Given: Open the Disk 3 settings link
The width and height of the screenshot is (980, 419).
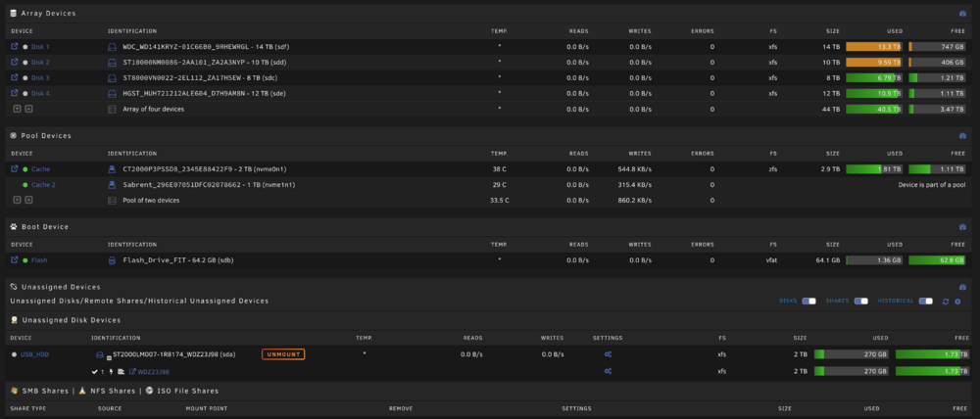Looking at the screenshot, I should click(x=40, y=78).
